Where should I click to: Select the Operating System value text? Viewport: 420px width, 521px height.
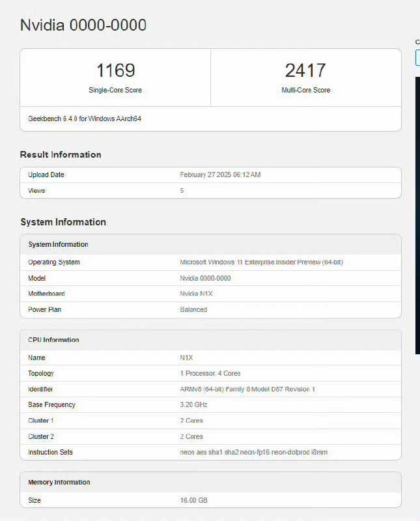coord(261,262)
